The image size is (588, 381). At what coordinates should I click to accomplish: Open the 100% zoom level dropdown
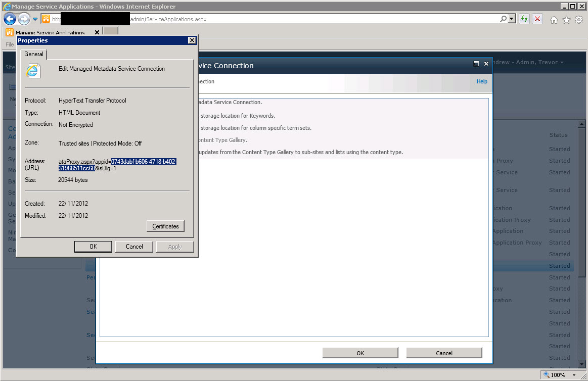click(x=574, y=375)
